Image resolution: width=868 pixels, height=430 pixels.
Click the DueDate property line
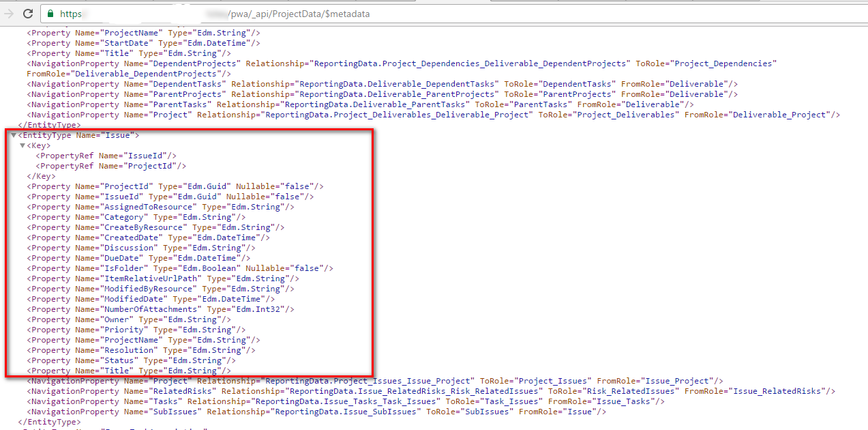[138, 258]
